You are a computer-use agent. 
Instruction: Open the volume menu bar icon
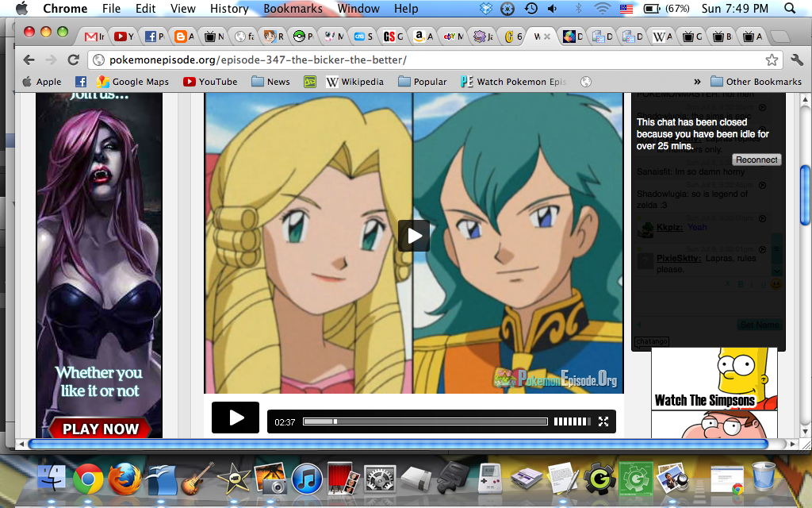(553, 8)
